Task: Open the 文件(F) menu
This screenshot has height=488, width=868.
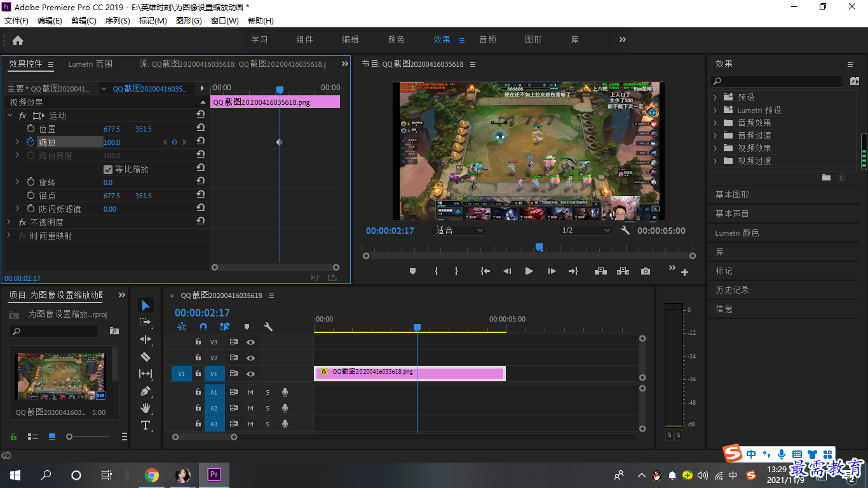Action: pyautogui.click(x=17, y=20)
